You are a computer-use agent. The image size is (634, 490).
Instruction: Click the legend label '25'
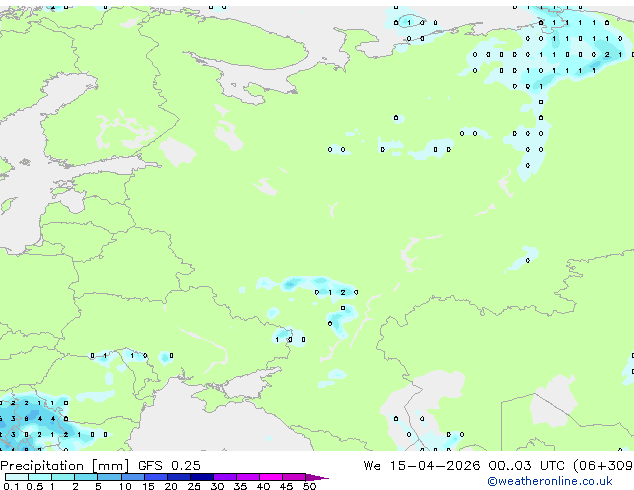tap(194, 486)
